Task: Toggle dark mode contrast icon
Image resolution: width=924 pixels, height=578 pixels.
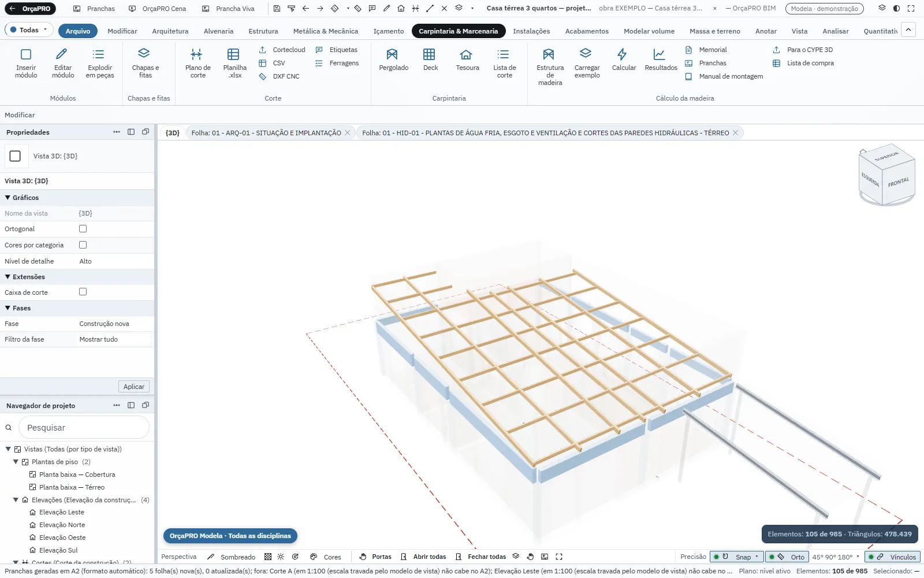Action: 896,9
